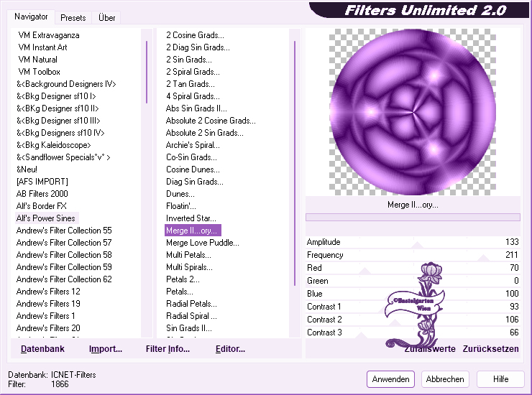Select Andrew's Filter Collection 55
The image size is (532, 395).
(x=64, y=231)
